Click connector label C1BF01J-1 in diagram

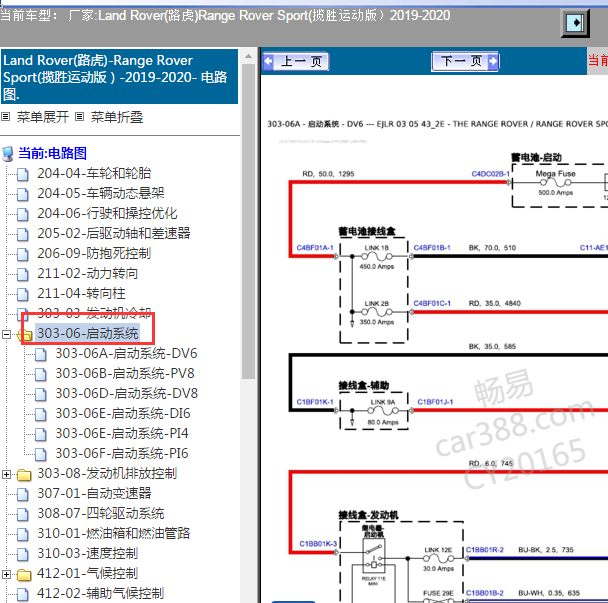435,402
